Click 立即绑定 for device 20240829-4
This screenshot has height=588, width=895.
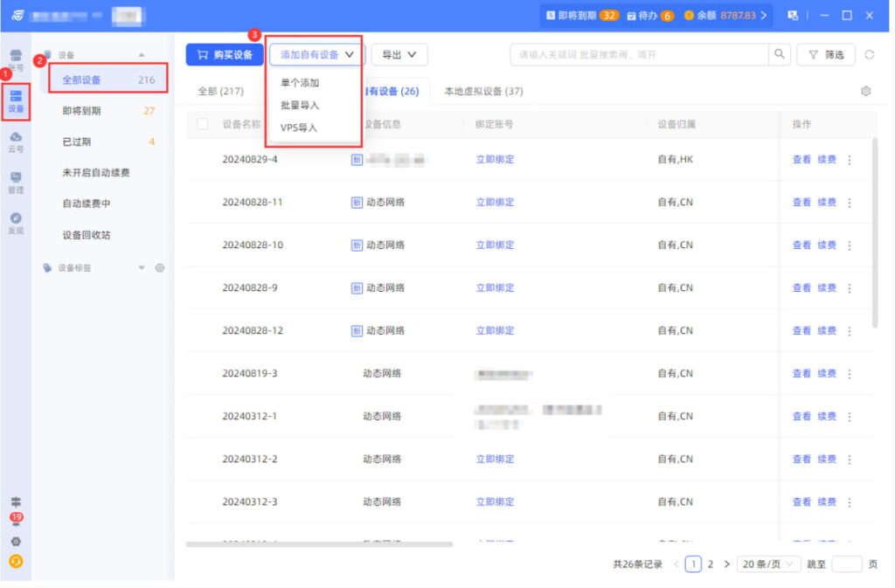[495, 160]
